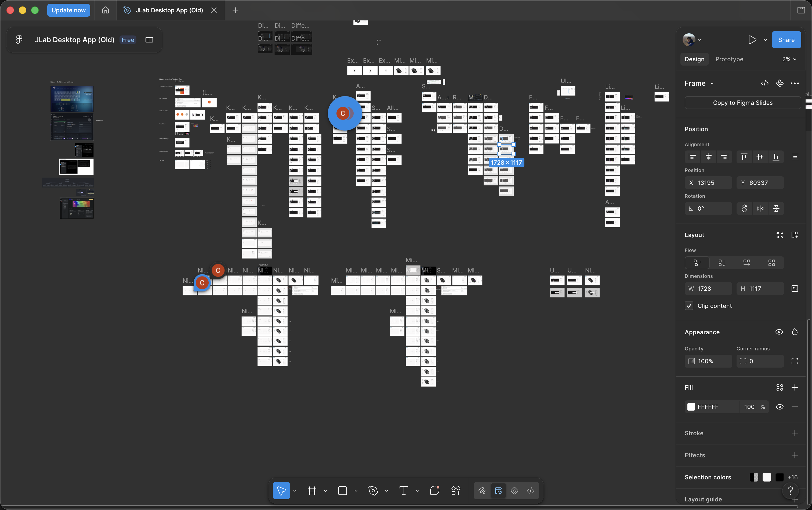The image size is (812, 510).
Task: Switch to the Prototype tab
Action: pos(729,59)
